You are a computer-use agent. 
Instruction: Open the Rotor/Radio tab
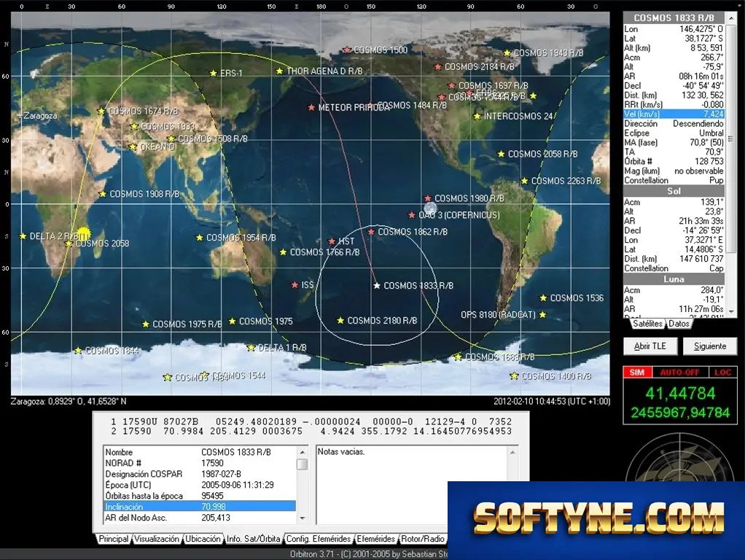[x=422, y=539]
